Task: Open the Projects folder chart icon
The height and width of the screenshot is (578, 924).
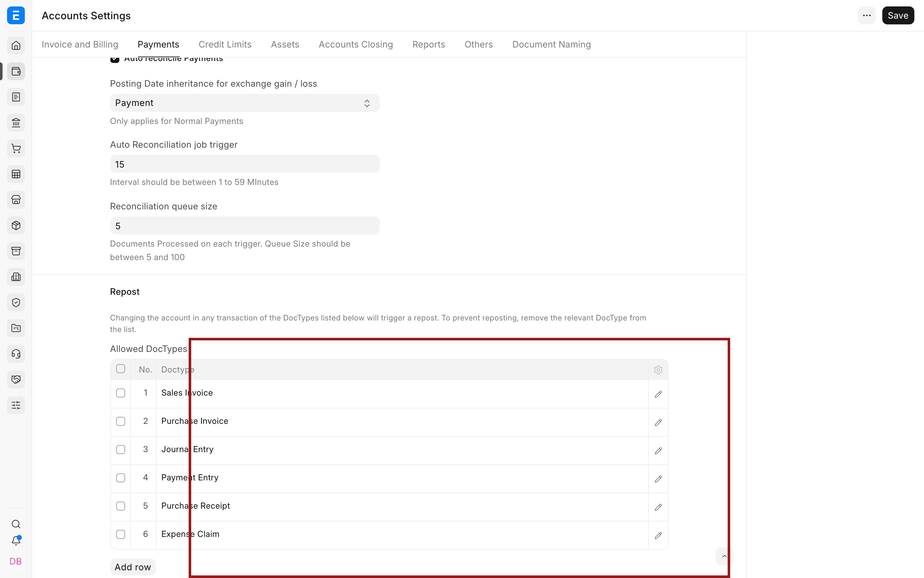Action: tap(16, 328)
